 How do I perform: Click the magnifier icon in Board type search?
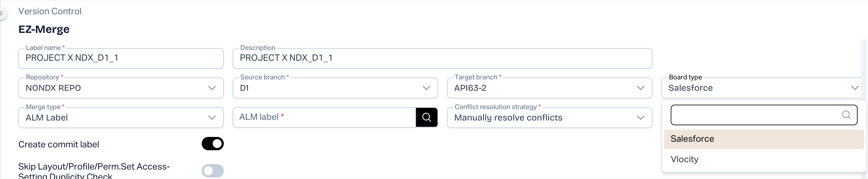[x=846, y=115]
